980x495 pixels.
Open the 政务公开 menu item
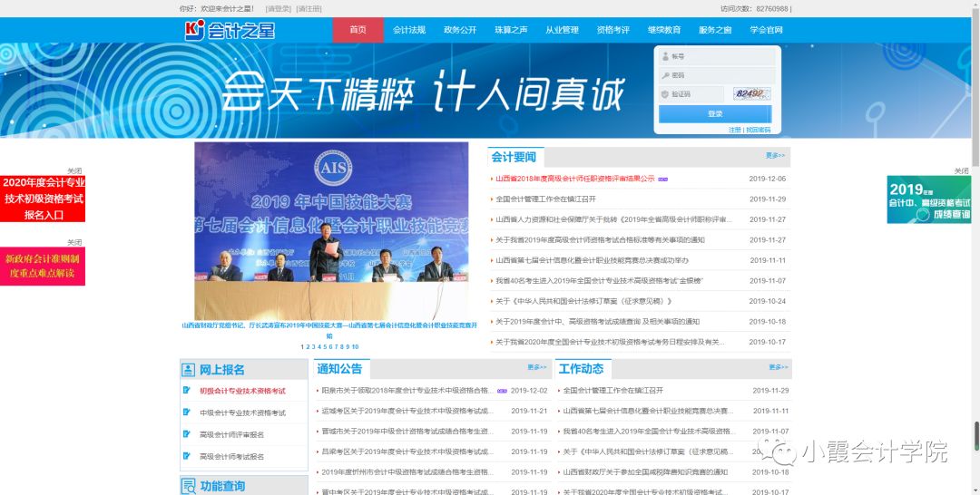click(460, 30)
